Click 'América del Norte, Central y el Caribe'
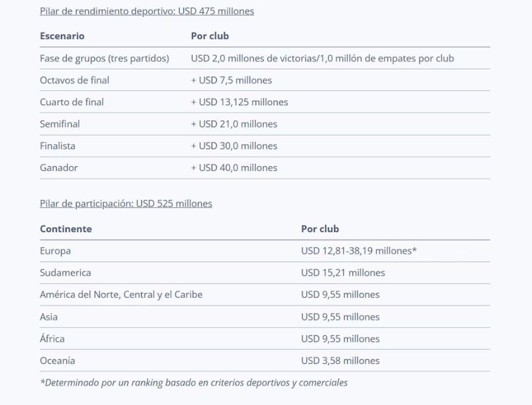This screenshot has height=405, width=532. (x=121, y=295)
